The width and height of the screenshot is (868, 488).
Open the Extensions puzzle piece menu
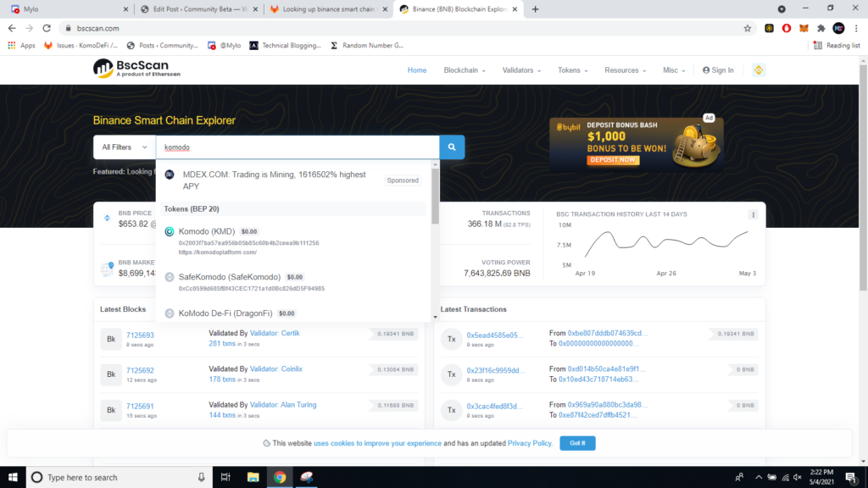[821, 28]
